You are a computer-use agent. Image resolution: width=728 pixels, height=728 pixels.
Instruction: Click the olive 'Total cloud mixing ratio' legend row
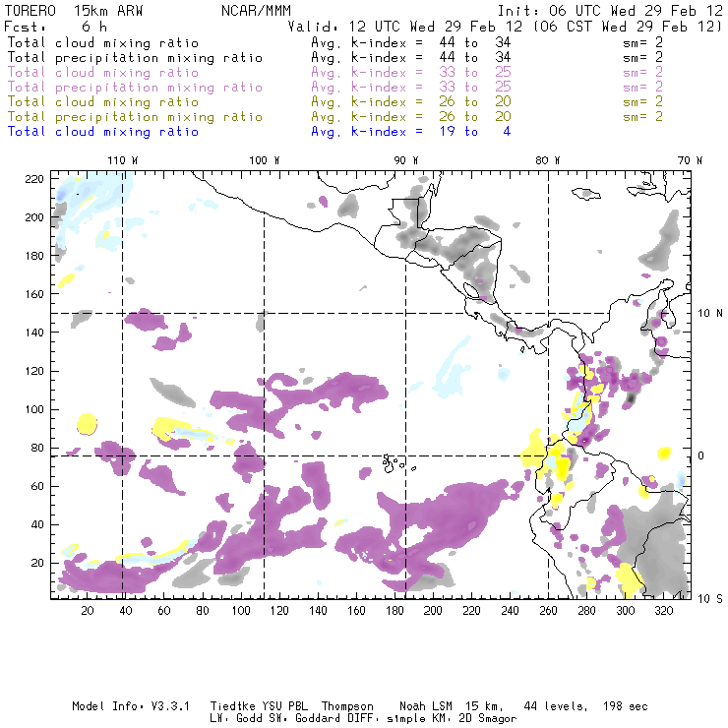click(335, 101)
